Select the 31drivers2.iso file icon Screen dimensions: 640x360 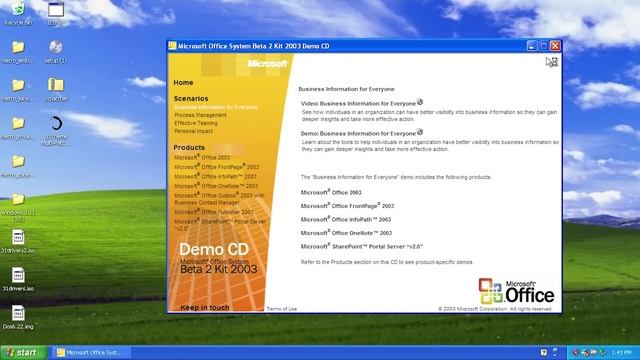tap(18, 242)
